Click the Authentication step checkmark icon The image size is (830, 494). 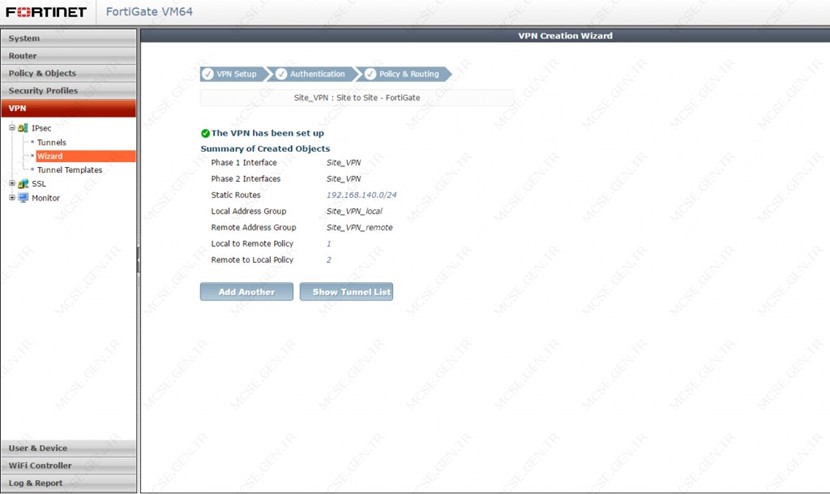[x=282, y=74]
